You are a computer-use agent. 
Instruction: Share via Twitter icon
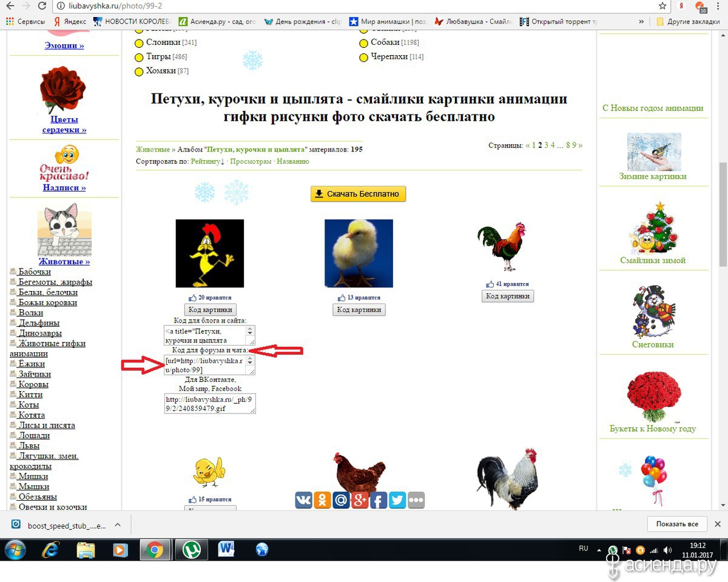point(397,500)
